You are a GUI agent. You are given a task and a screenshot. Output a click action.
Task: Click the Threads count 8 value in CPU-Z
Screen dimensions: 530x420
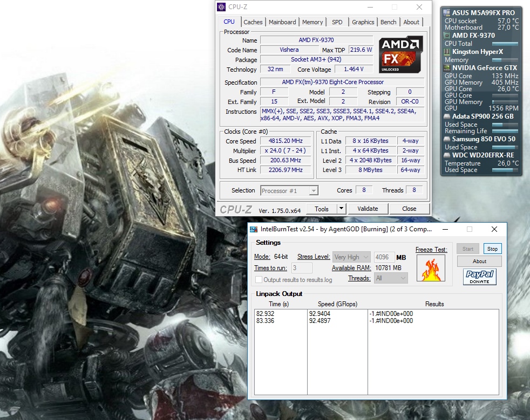pos(414,190)
